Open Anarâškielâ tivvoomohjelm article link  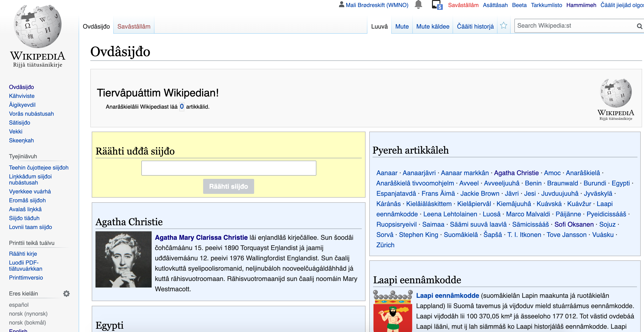coord(415,183)
